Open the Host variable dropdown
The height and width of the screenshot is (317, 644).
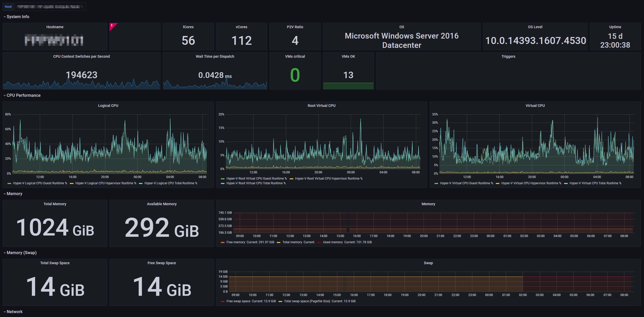(x=50, y=7)
